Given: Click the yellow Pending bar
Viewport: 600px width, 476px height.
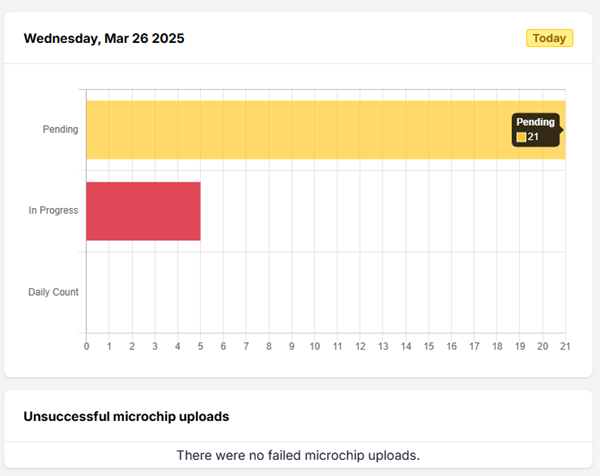Looking at the screenshot, I should (x=300, y=130).
